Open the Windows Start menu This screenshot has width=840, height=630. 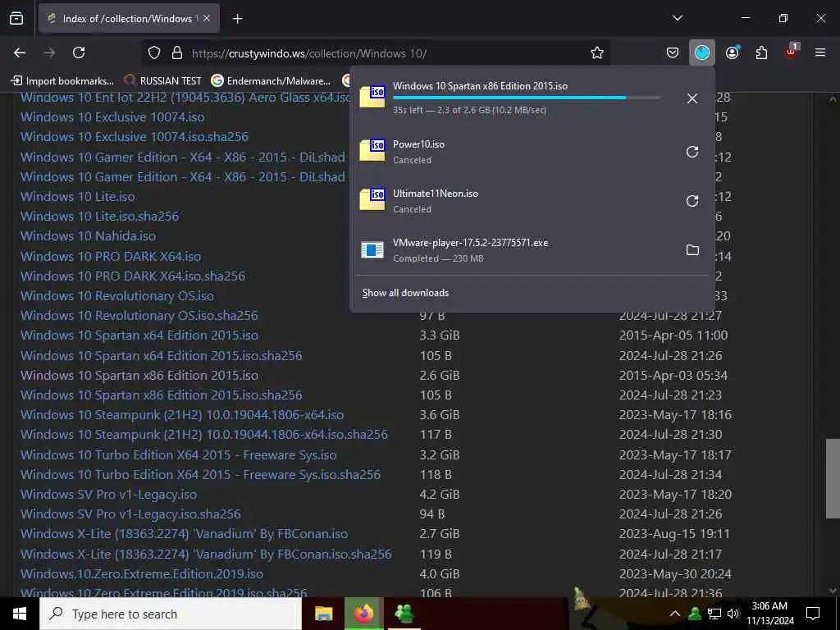click(20, 614)
